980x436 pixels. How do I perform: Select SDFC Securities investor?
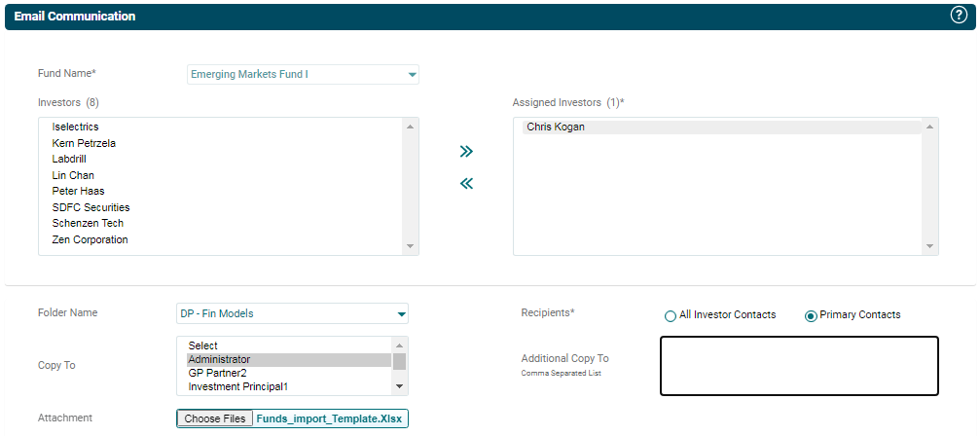pos(91,207)
